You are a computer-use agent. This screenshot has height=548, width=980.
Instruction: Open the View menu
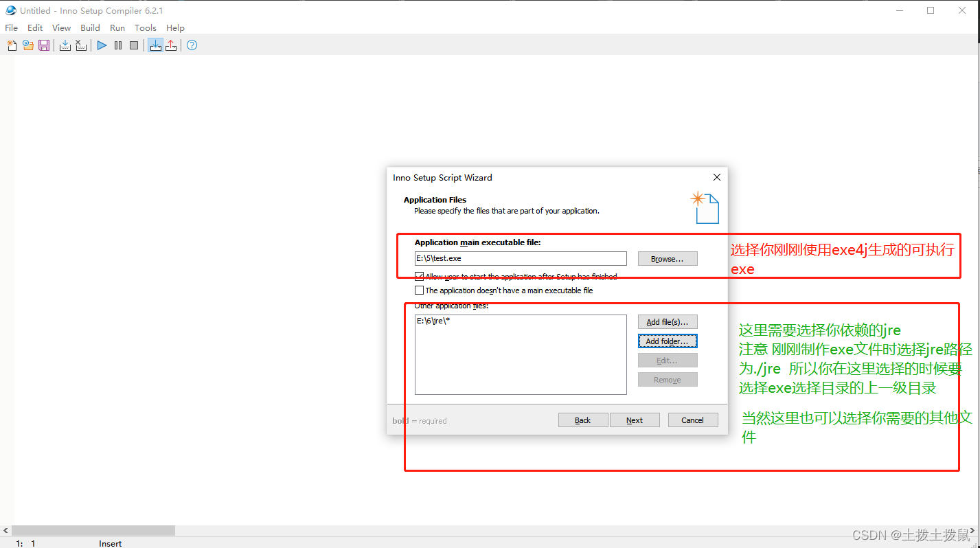[x=62, y=28]
